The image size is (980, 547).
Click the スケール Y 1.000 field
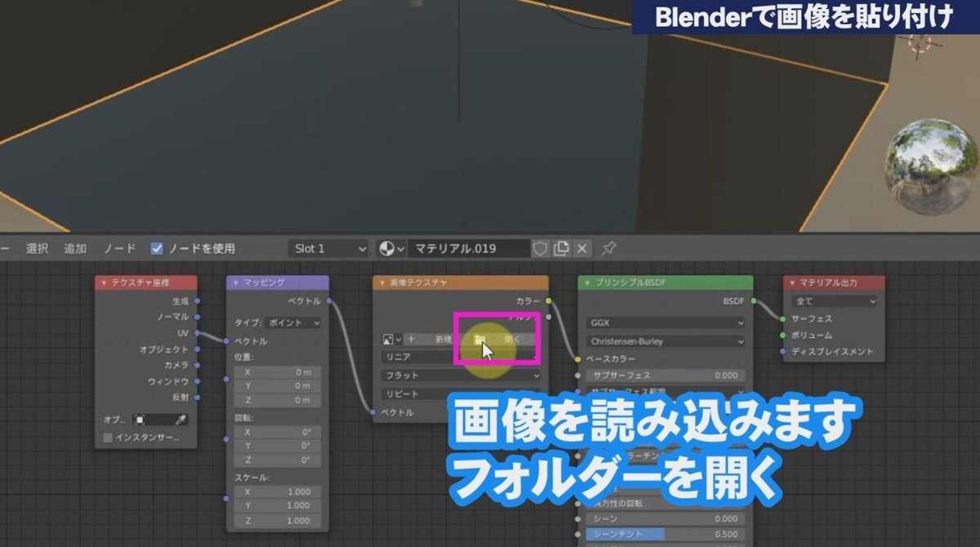tap(278, 506)
